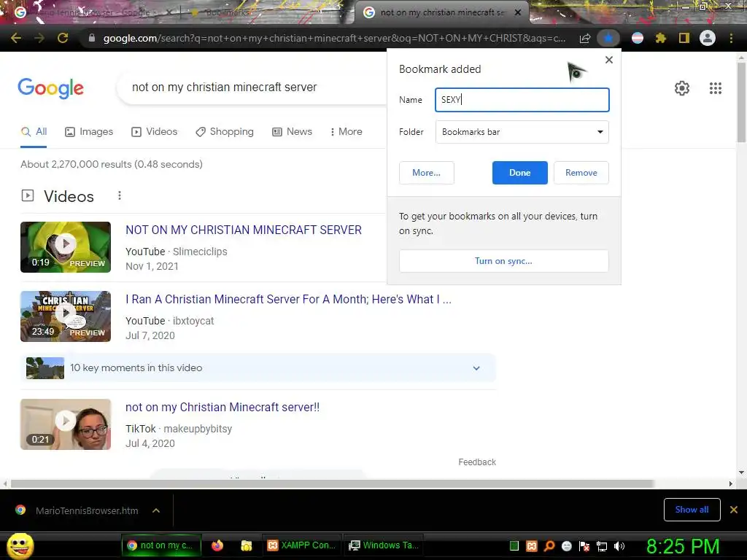Switch to XAMPP Control taskbar button
Viewport: 747px width, 560px height.
[x=302, y=545]
